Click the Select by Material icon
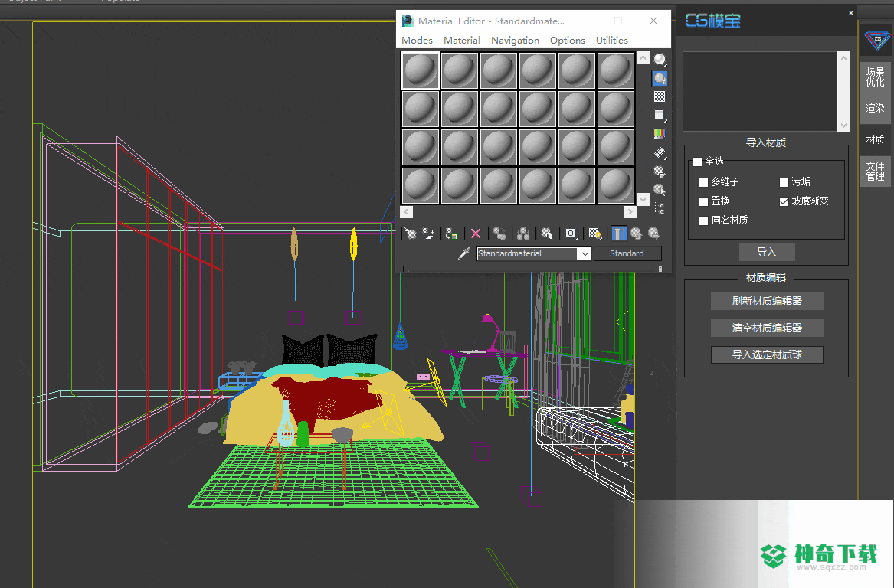 660,190
